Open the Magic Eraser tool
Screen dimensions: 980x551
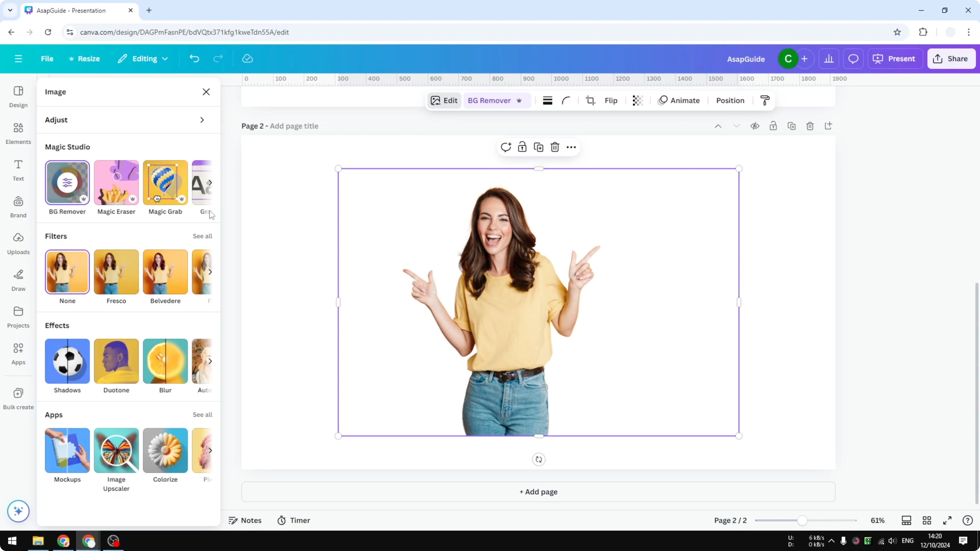116,183
